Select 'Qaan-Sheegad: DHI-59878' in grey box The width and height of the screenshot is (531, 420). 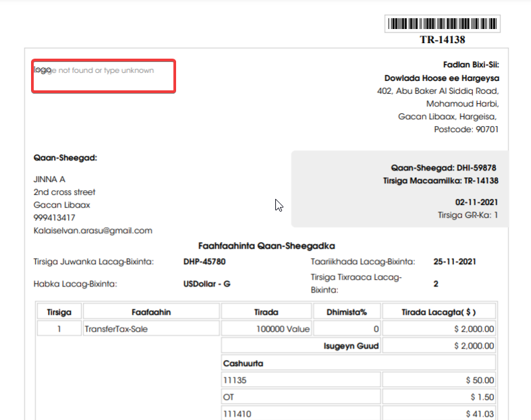443,168
